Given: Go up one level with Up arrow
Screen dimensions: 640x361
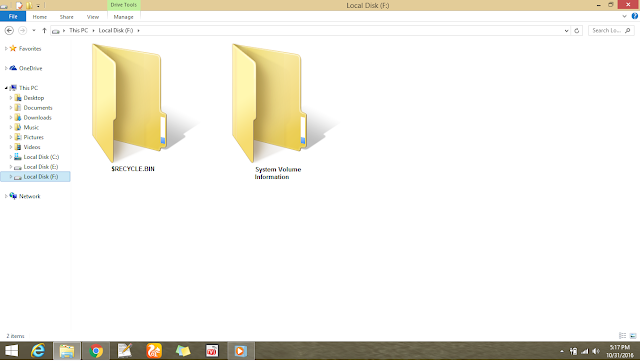Looking at the screenshot, I should (x=44, y=30).
